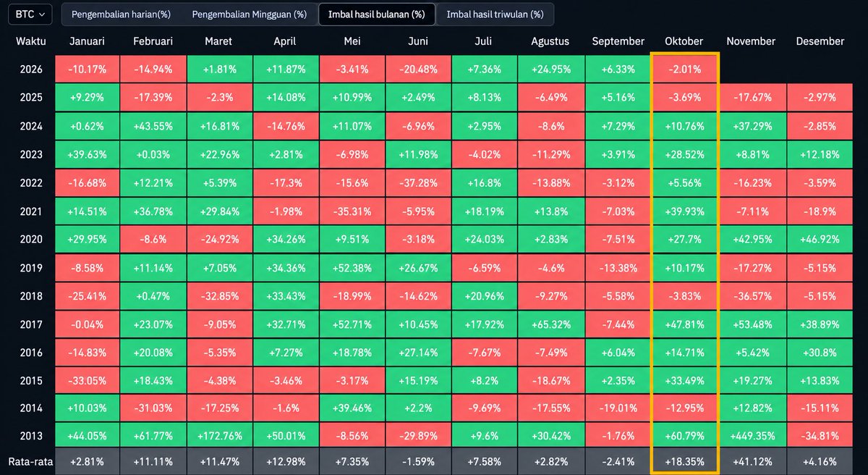868x475 pixels.
Task: Select the 2020 row label
Action: pyautogui.click(x=30, y=239)
